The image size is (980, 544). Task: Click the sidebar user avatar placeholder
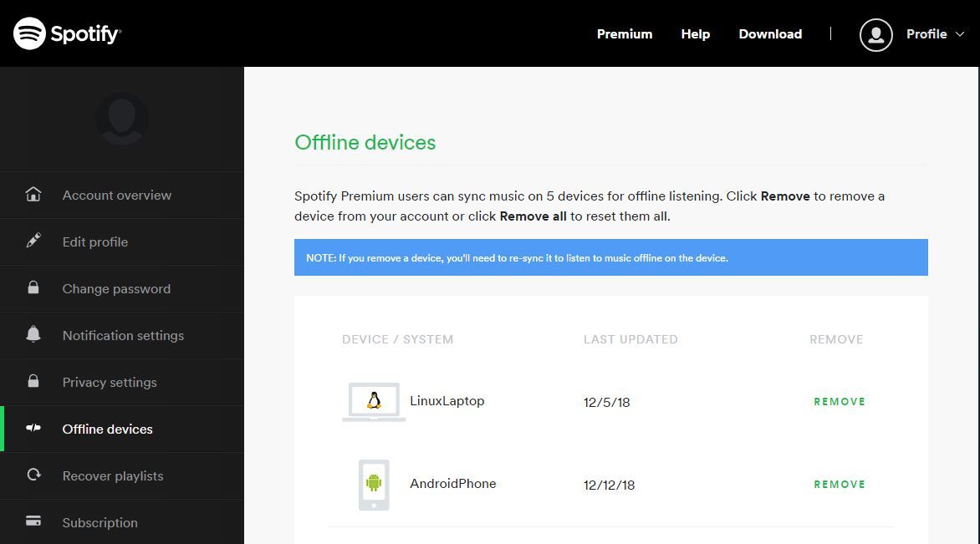[122, 119]
